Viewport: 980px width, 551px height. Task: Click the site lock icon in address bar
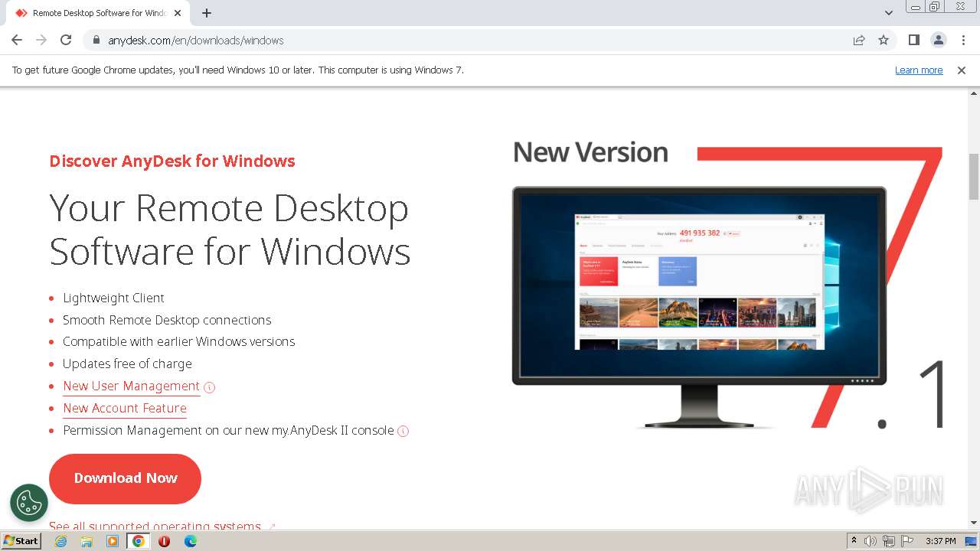tap(96, 41)
